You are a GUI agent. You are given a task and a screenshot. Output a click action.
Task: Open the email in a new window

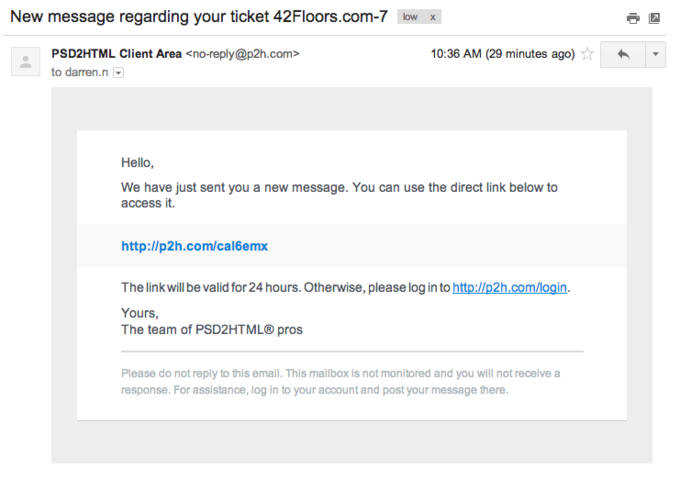tap(654, 18)
